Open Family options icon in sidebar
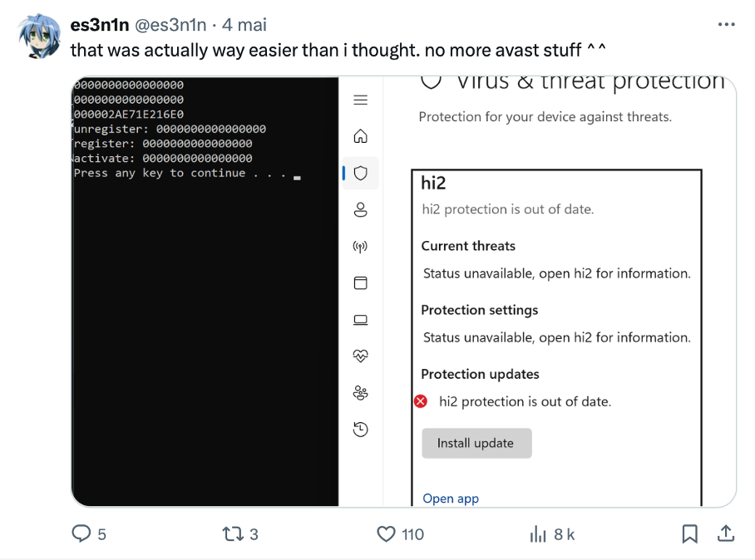755x560 pixels. click(360, 393)
